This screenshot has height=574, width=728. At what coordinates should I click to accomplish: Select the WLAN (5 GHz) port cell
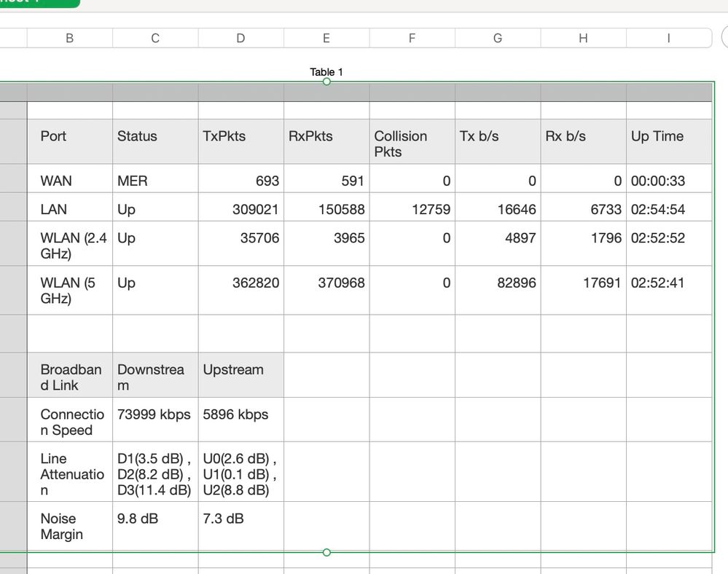tap(69, 290)
